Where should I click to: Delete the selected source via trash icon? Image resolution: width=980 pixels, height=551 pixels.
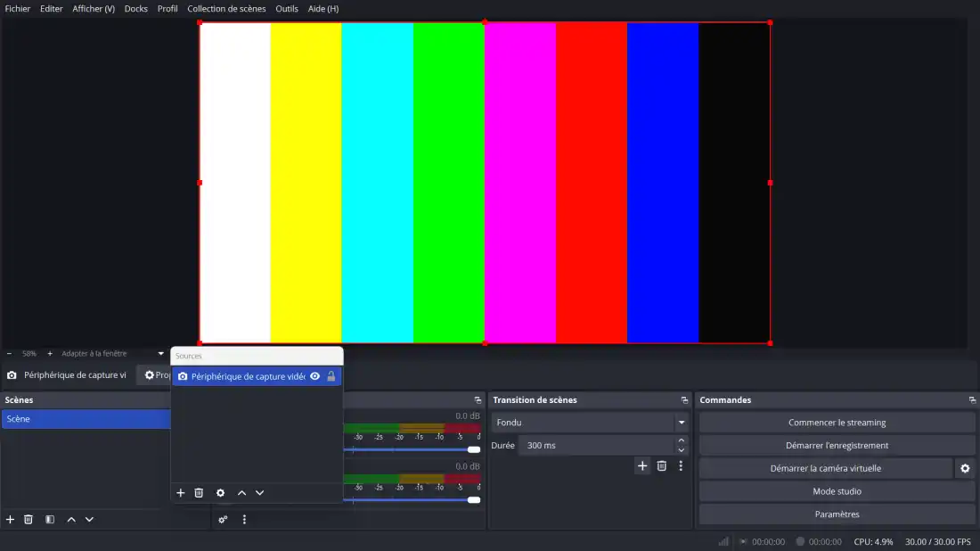[x=199, y=493]
